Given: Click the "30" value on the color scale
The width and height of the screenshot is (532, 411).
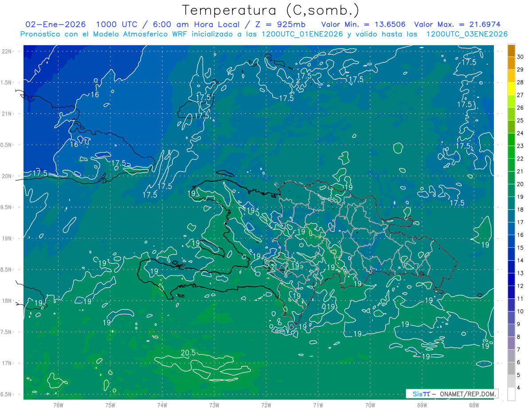Looking at the screenshot, I should [x=520, y=57].
